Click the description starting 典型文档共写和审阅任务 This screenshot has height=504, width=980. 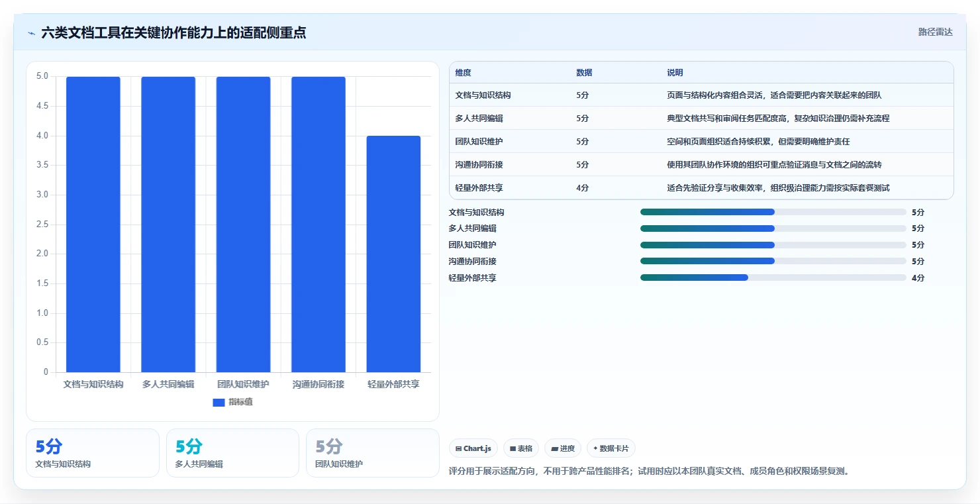(x=778, y=119)
